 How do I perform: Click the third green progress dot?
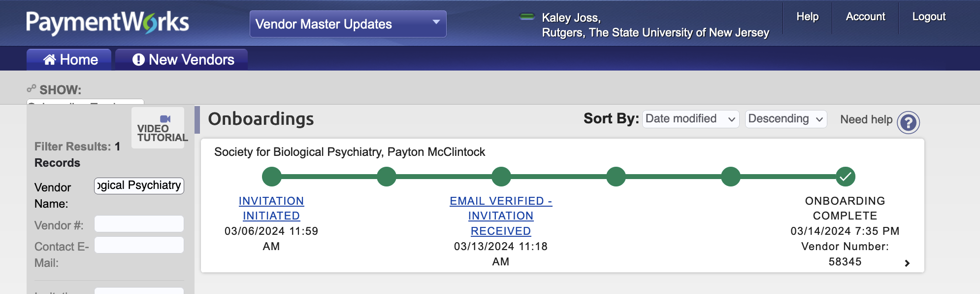(x=501, y=177)
